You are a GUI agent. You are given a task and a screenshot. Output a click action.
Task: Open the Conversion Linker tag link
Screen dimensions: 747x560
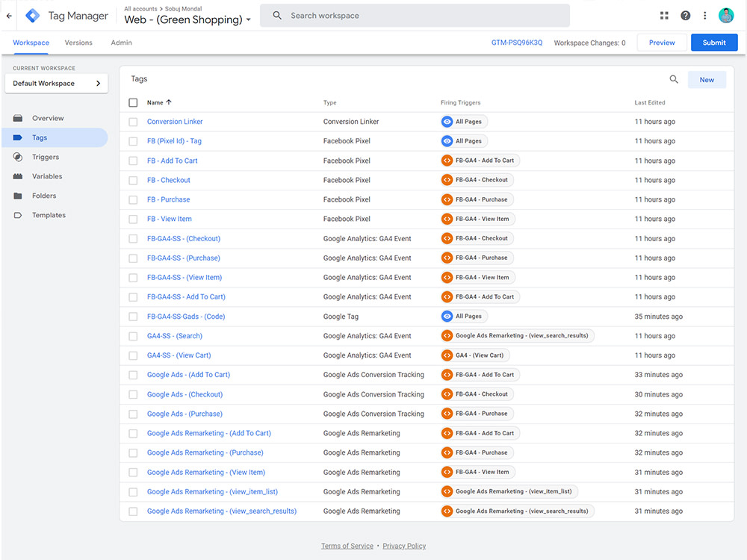point(175,122)
